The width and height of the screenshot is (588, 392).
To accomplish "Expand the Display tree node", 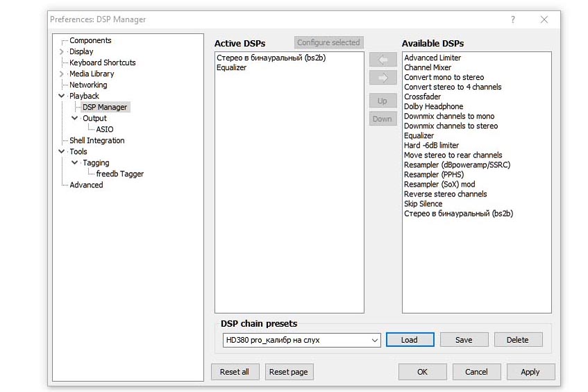I will coord(62,51).
